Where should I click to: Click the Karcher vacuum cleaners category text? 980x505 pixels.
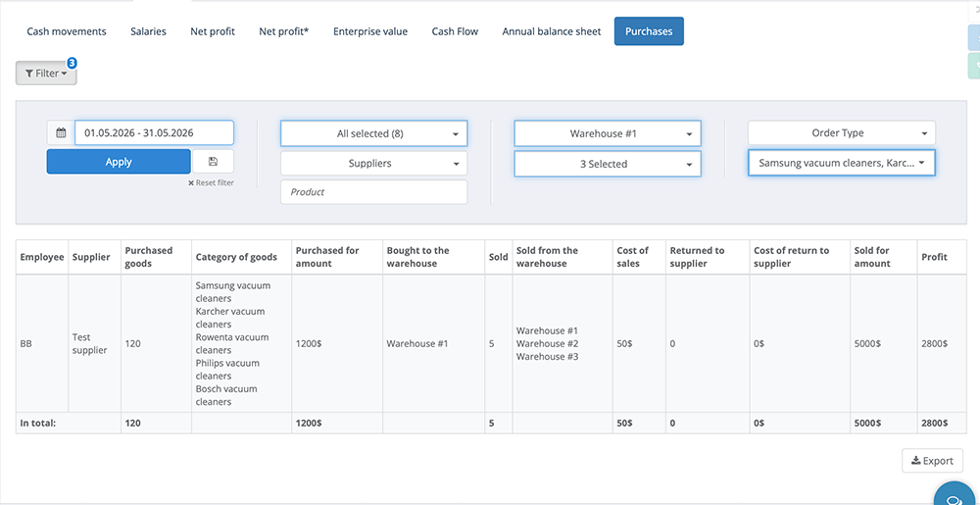[x=230, y=318]
